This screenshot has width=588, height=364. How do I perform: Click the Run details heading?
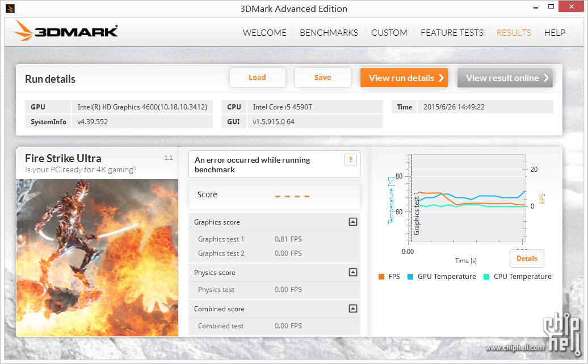click(51, 79)
